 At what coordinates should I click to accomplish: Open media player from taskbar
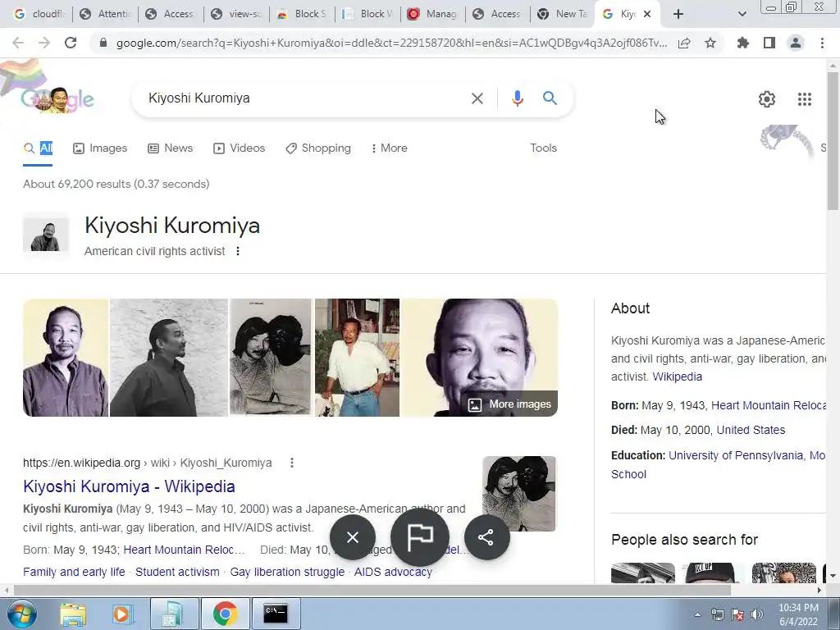click(122, 614)
